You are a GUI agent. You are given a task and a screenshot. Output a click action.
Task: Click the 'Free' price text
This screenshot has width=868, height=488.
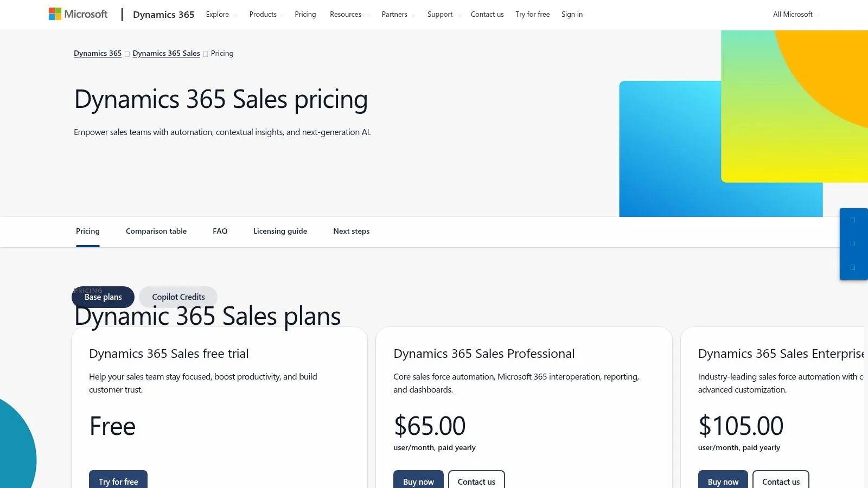(x=112, y=426)
